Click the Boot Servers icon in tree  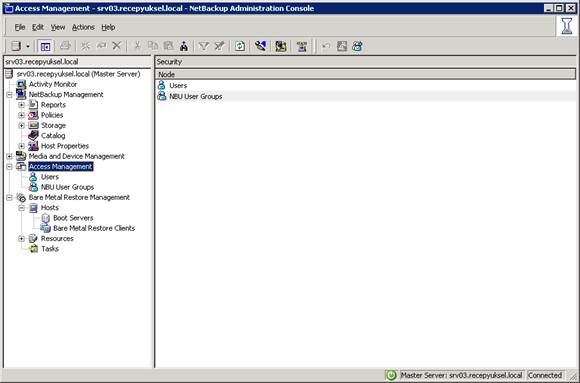(45, 218)
